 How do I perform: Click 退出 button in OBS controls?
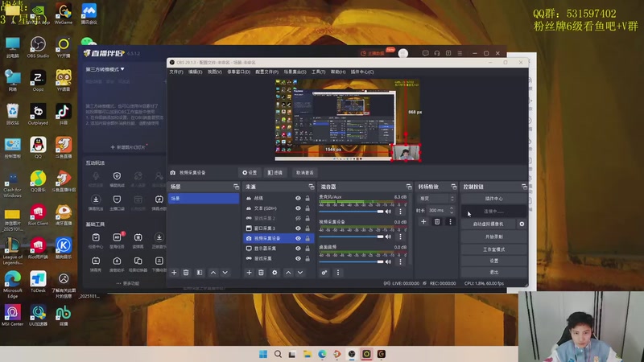[493, 273]
